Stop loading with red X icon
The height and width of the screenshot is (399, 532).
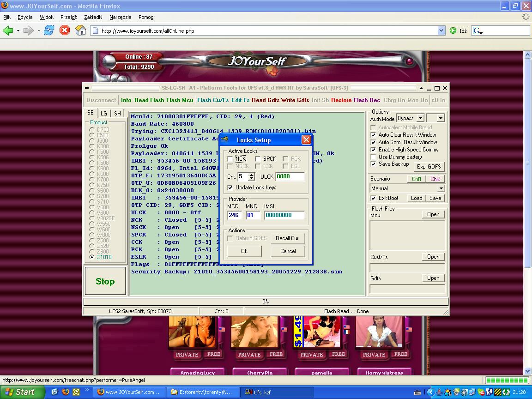pyautogui.click(x=65, y=30)
